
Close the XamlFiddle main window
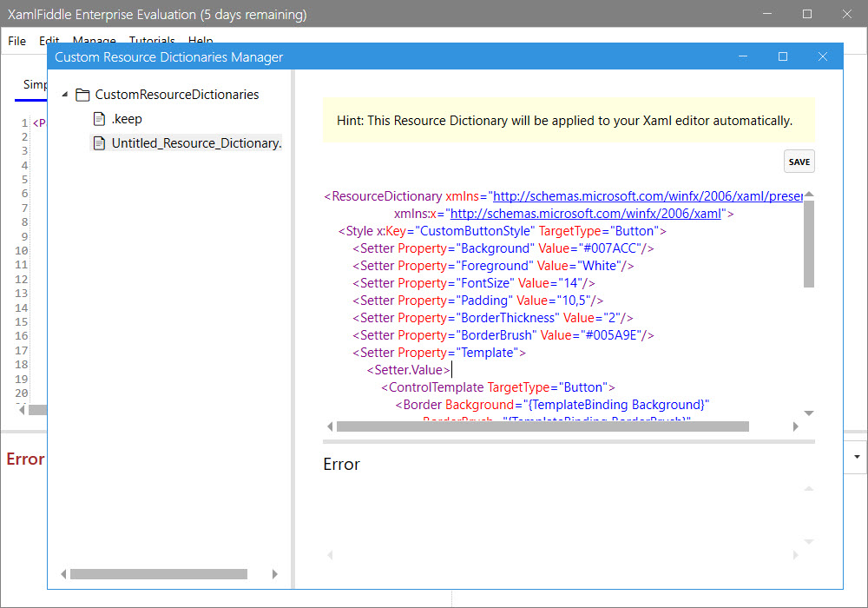click(847, 14)
